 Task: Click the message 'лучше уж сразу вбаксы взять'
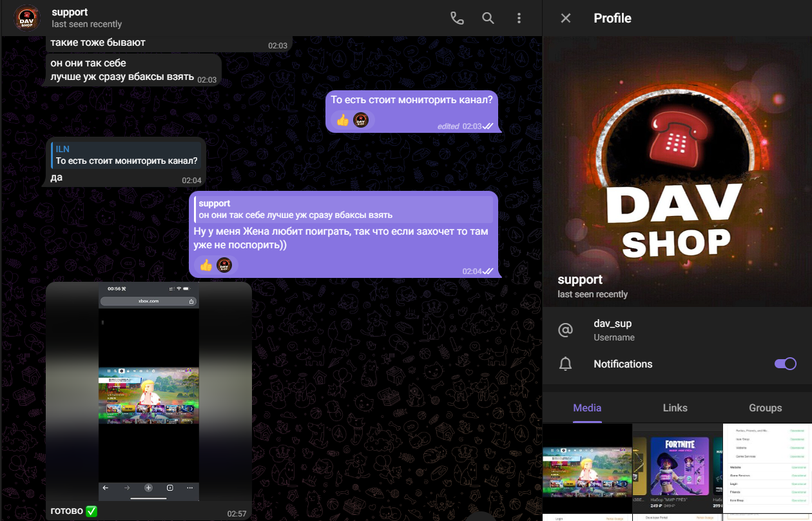pyautogui.click(x=122, y=77)
